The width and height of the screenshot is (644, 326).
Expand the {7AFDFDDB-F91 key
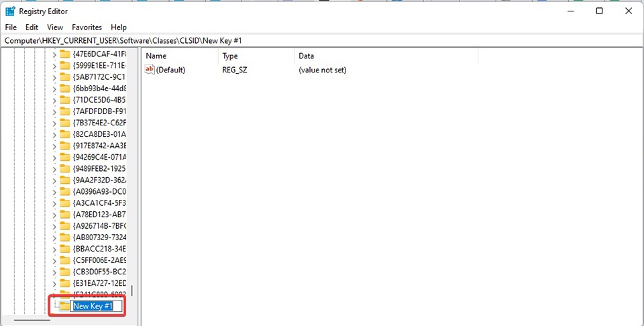point(54,111)
